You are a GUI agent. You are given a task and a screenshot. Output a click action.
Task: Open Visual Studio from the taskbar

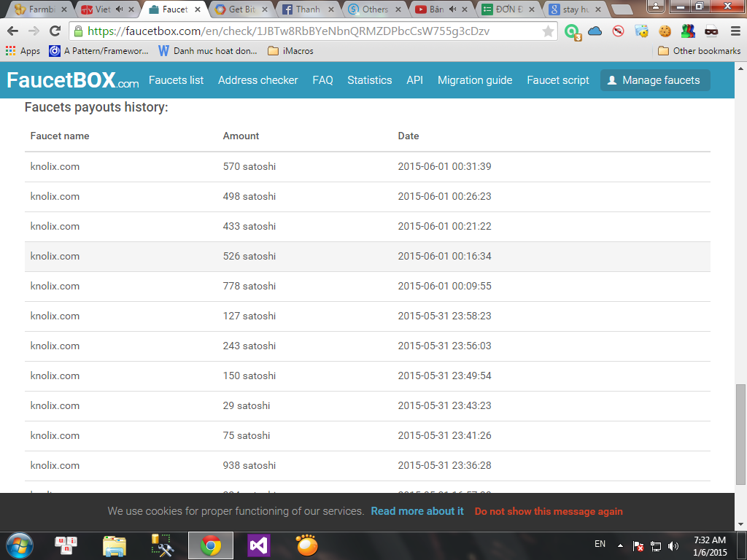(x=259, y=545)
